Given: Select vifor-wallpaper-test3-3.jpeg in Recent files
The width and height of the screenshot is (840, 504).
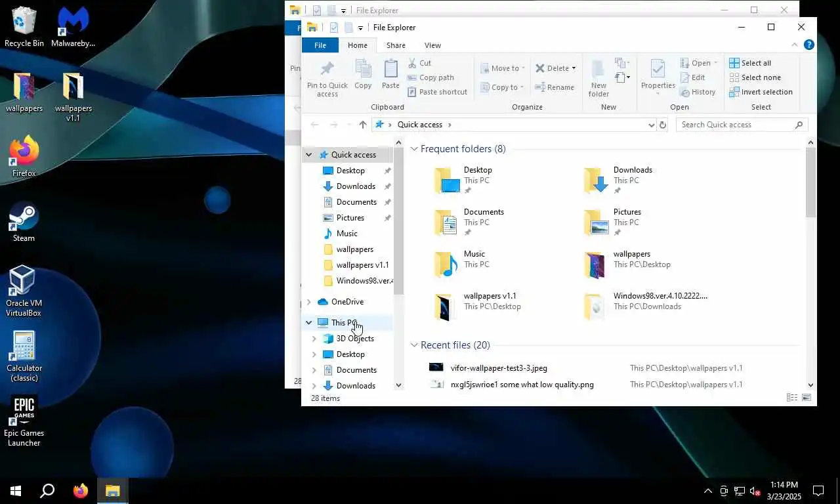Looking at the screenshot, I should pyautogui.click(x=499, y=368).
